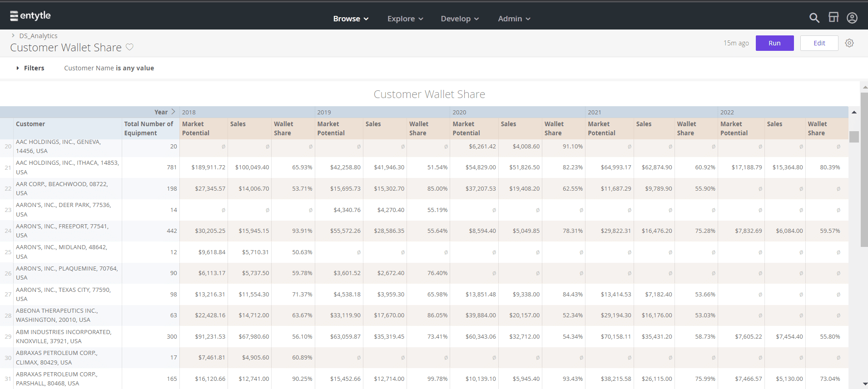Open the Develop menu
Image resolution: width=868 pixels, height=389 pixels.
click(460, 19)
